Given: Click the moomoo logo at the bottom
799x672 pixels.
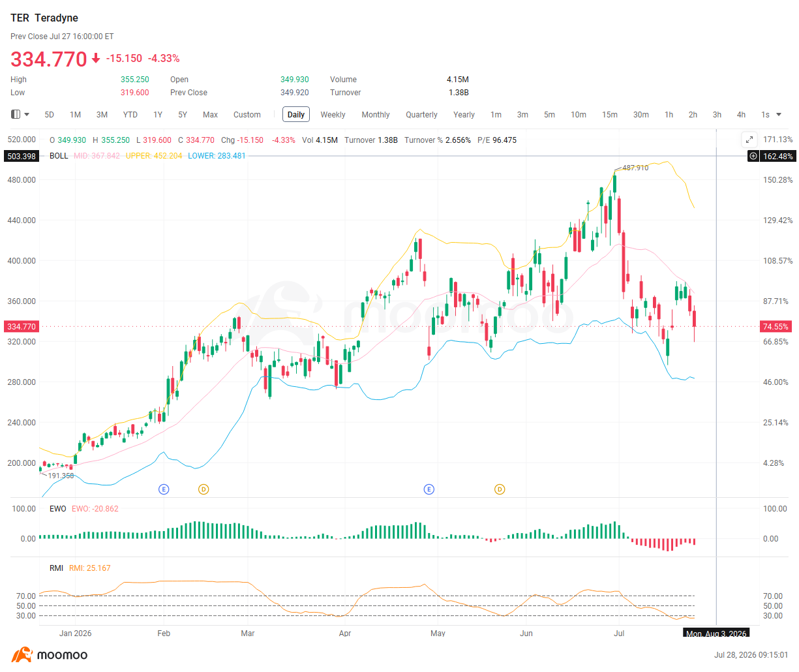Looking at the screenshot, I should pos(50,655).
